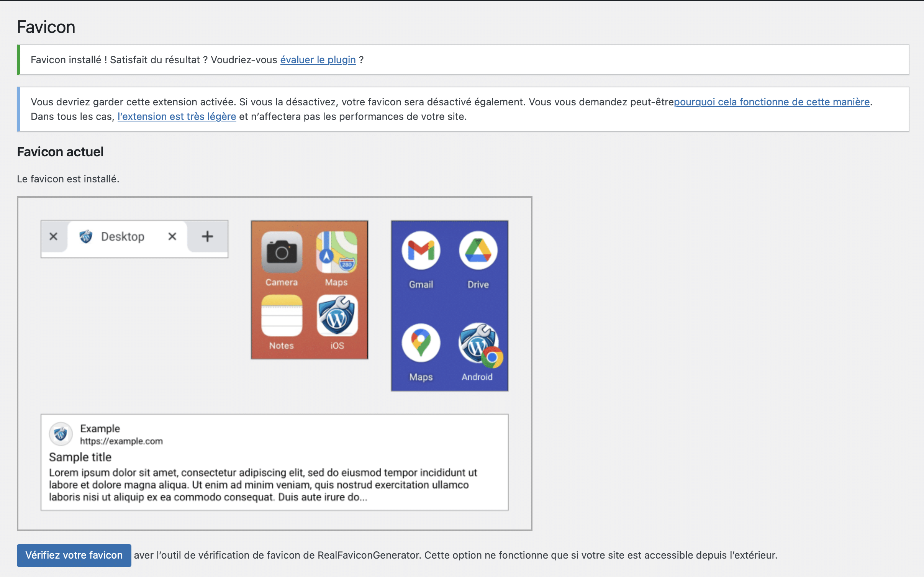Screen dimensions: 924x577
Task: Open the pourquoi cela fonctionne de cette manière link
Action: click(x=772, y=102)
